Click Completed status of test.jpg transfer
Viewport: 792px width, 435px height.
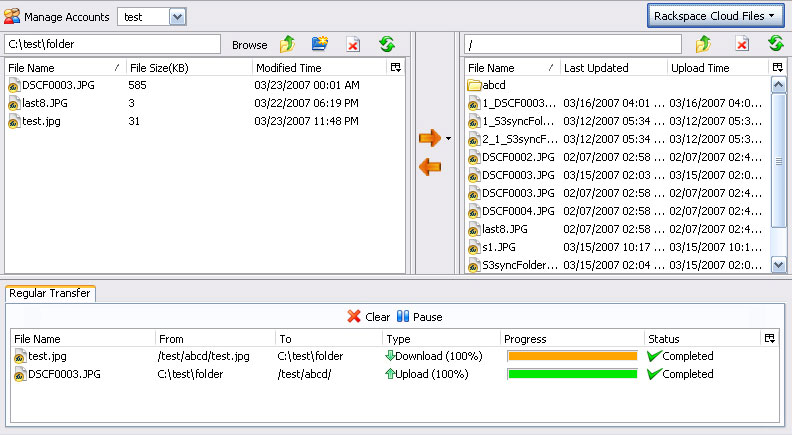point(680,356)
